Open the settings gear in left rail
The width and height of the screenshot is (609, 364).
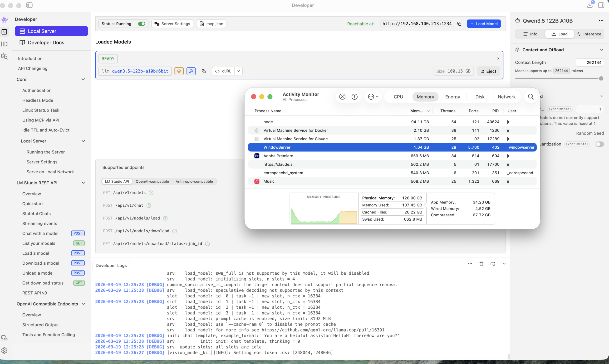[5, 350]
